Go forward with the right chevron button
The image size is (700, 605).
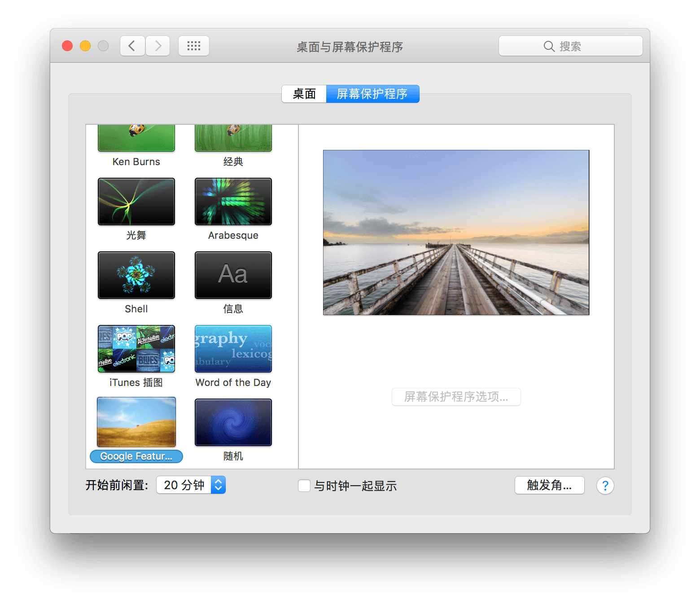pyautogui.click(x=157, y=46)
